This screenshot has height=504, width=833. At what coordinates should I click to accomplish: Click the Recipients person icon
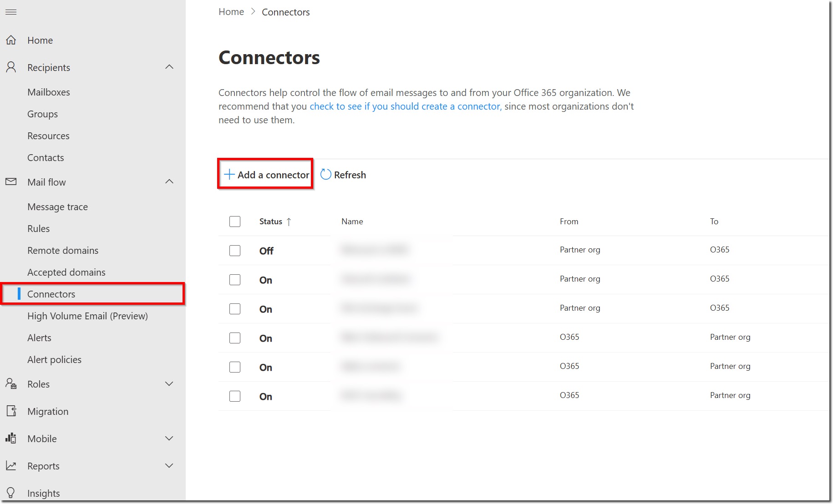pos(11,67)
